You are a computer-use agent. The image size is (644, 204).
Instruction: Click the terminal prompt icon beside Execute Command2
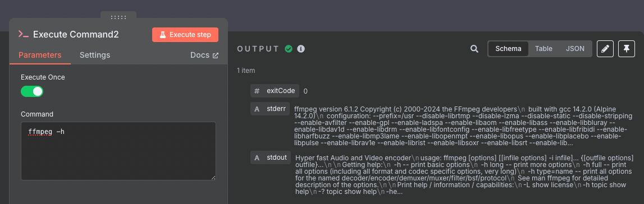click(x=24, y=34)
